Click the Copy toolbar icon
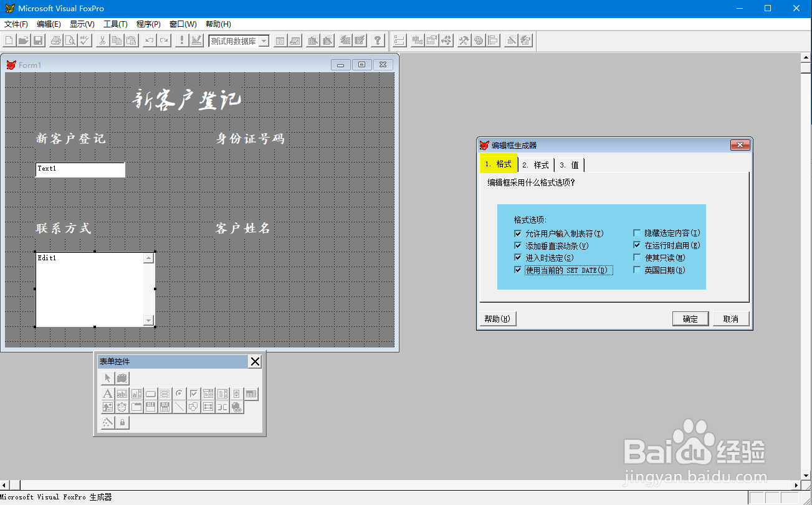The height and width of the screenshot is (505, 812). click(x=117, y=40)
